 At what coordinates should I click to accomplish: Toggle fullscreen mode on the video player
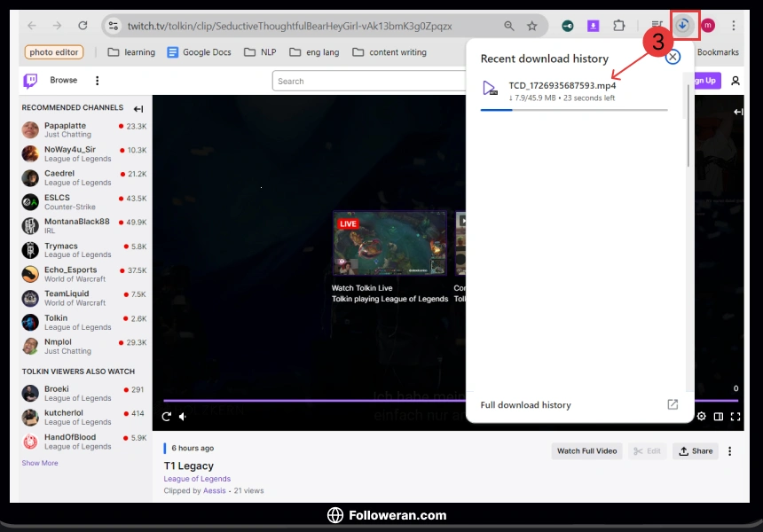(735, 416)
